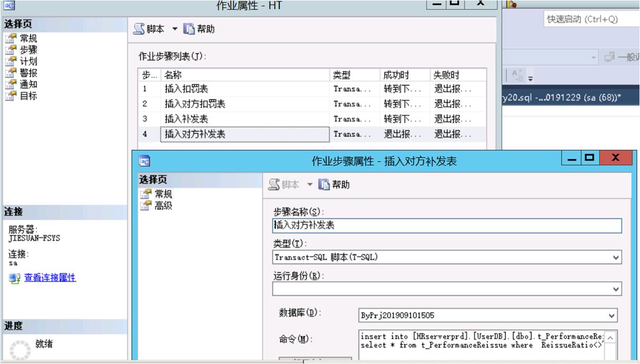Open the 数据库 database dropdown
This screenshot has width=640, height=364.
612,316
